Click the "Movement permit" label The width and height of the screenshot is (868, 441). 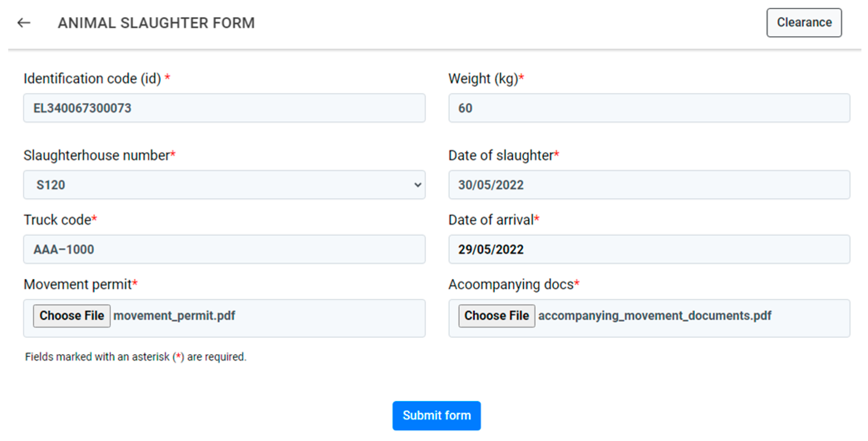pyautogui.click(x=77, y=284)
